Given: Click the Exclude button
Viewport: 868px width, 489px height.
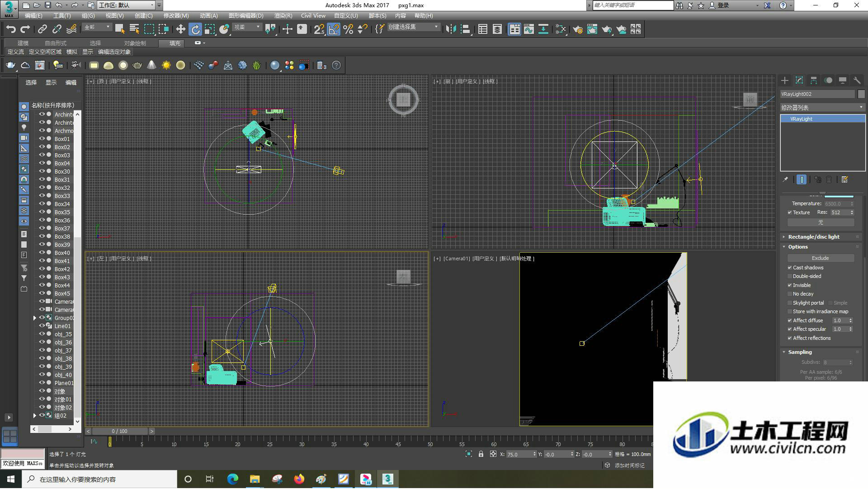Looking at the screenshot, I should 821,258.
